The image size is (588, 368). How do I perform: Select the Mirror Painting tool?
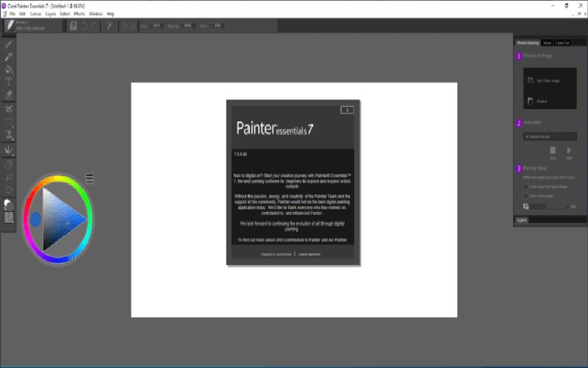click(9, 150)
